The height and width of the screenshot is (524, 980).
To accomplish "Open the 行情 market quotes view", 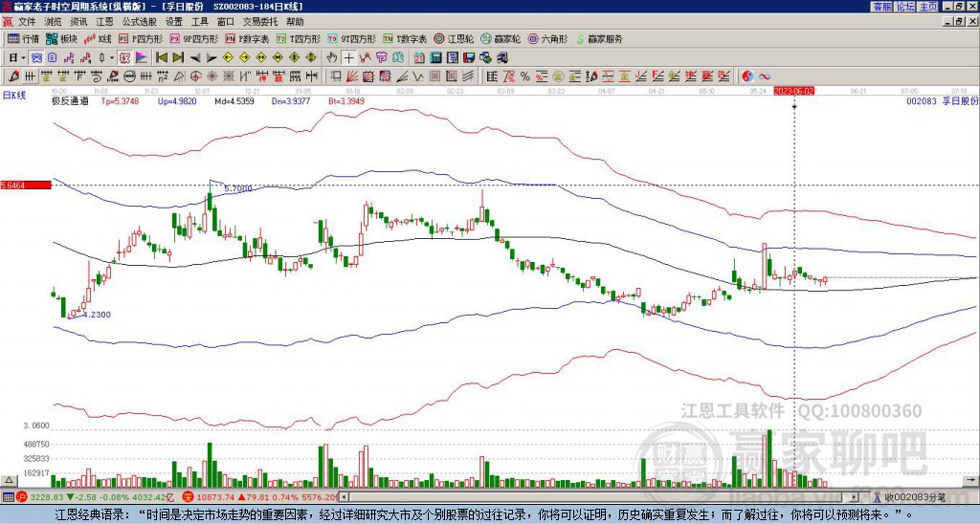I will [23, 38].
